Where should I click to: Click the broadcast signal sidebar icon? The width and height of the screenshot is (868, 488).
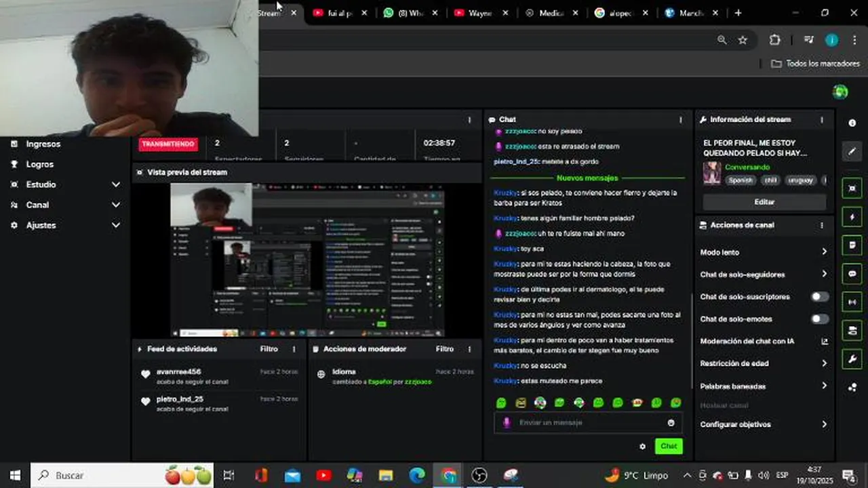(x=852, y=302)
